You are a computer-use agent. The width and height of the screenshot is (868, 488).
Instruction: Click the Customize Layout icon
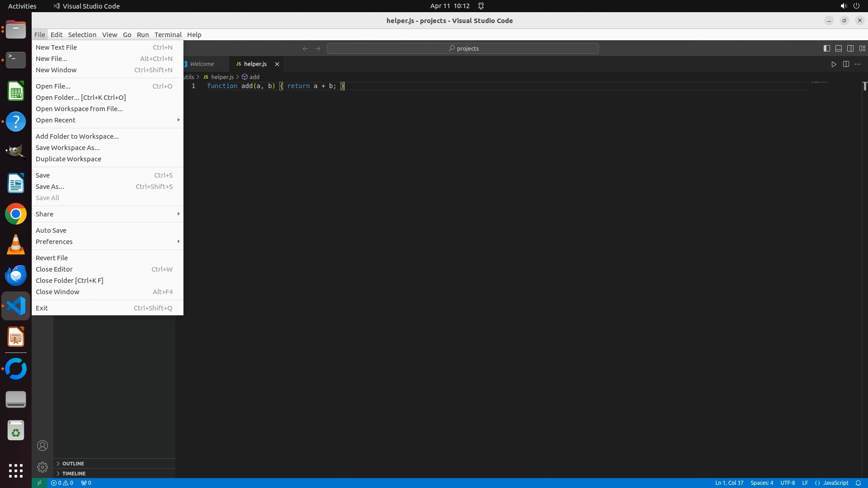point(862,48)
